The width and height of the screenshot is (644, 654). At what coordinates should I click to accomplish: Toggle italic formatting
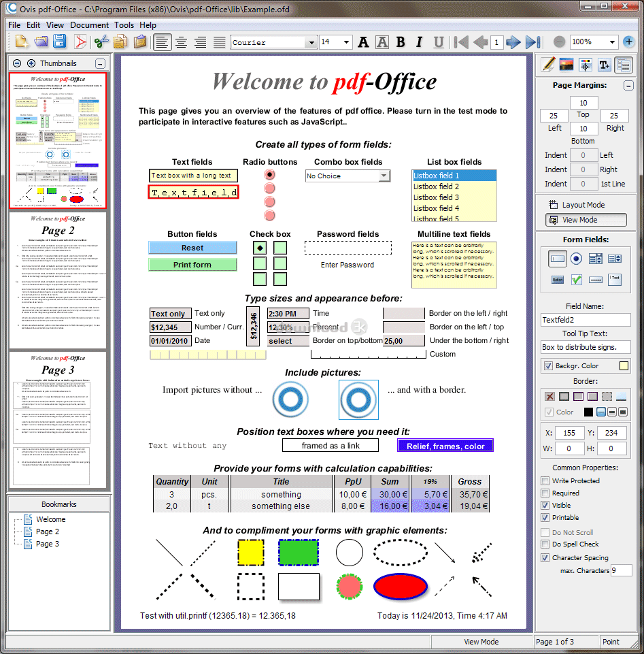[420, 42]
